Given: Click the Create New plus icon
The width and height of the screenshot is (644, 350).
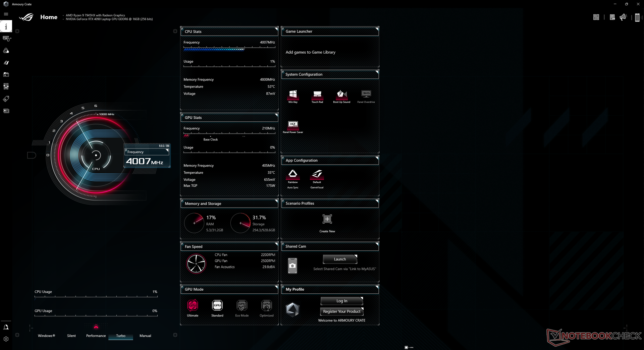Looking at the screenshot, I should pyautogui.click(x=327, y=219).
